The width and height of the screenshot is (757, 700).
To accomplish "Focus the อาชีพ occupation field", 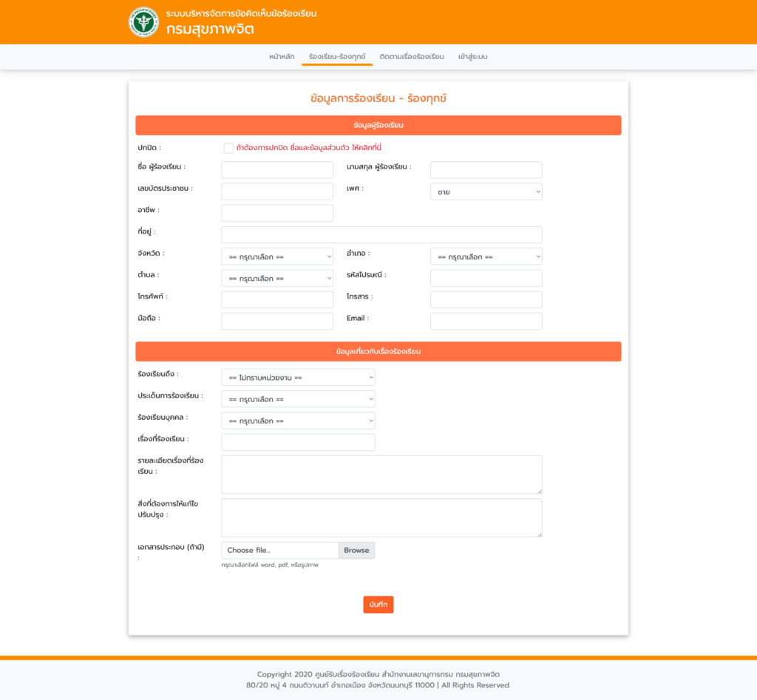I will point(277,213).
